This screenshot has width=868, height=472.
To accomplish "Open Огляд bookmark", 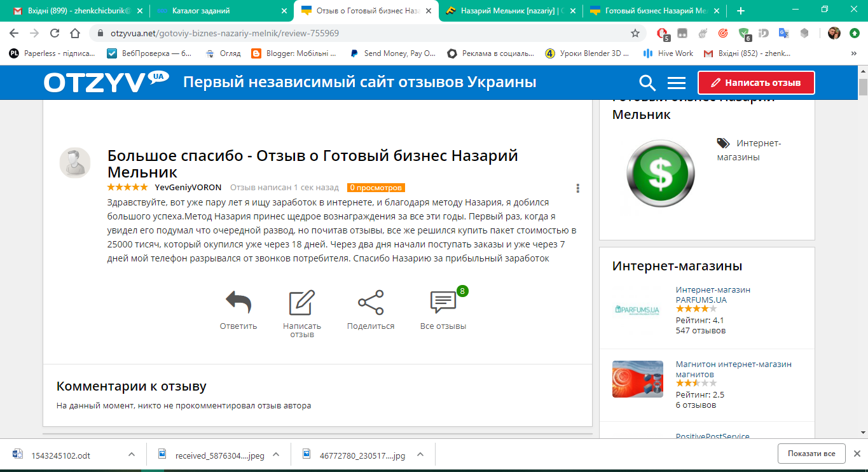I will coord(223,53).
